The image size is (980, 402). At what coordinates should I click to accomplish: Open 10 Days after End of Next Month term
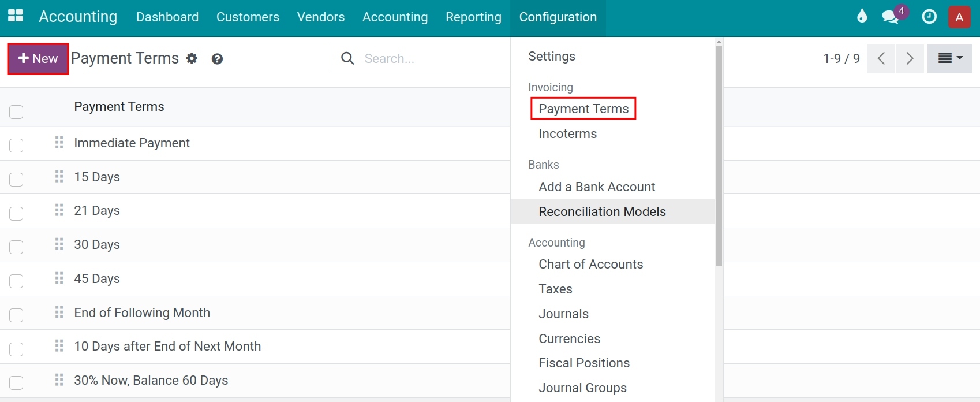[167, 346]
